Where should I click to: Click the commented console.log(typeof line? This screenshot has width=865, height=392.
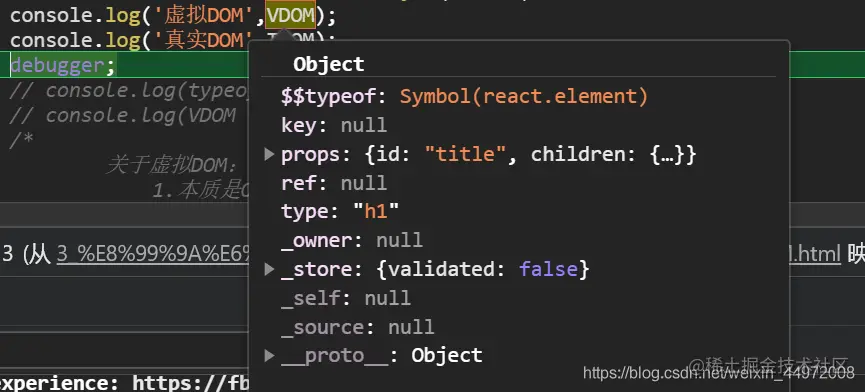130,90
